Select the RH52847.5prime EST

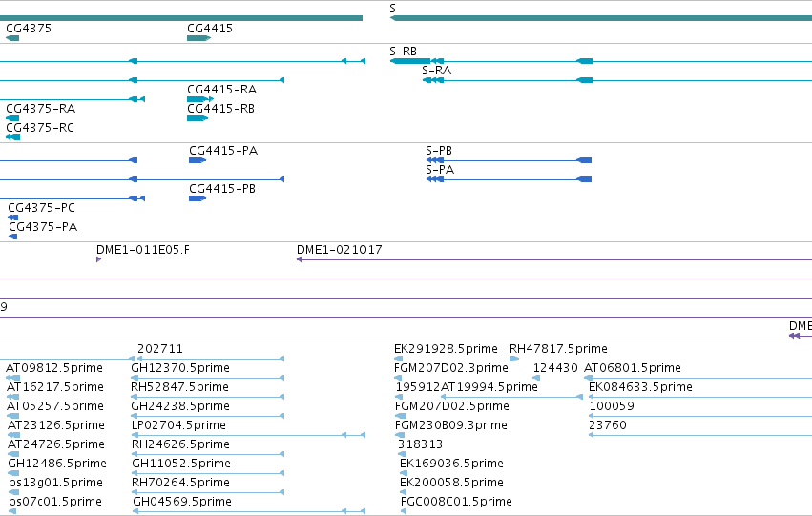pyautogui.click(x=179, y=387)
